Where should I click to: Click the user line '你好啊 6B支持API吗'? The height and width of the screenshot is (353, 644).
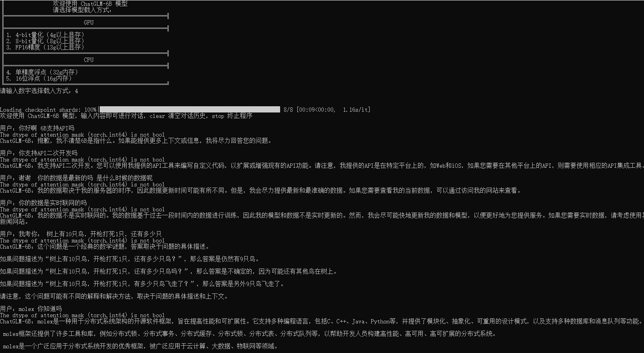coord(37,128)
